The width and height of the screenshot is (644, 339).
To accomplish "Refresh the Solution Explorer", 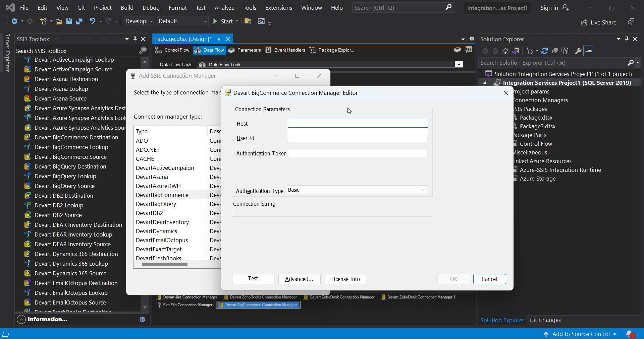I will pos(545,51).
